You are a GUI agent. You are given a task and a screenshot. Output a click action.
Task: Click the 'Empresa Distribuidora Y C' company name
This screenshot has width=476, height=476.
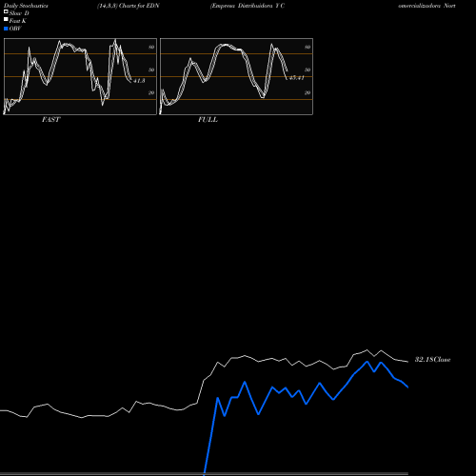click(248, 6)
